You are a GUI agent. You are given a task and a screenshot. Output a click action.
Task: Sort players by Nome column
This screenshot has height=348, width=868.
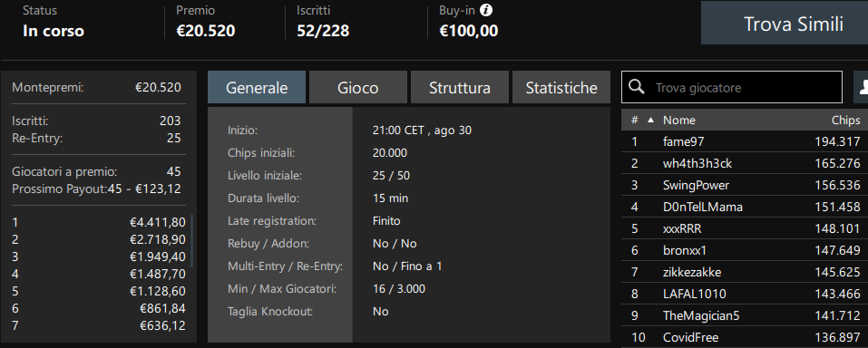point(678,120)
